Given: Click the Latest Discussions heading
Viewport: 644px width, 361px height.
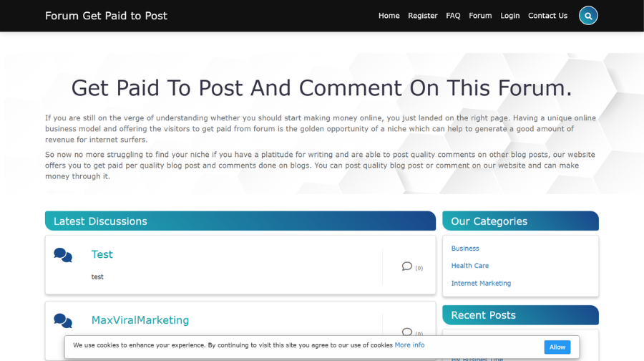Looking at the screenshot, I should [100, 221].
